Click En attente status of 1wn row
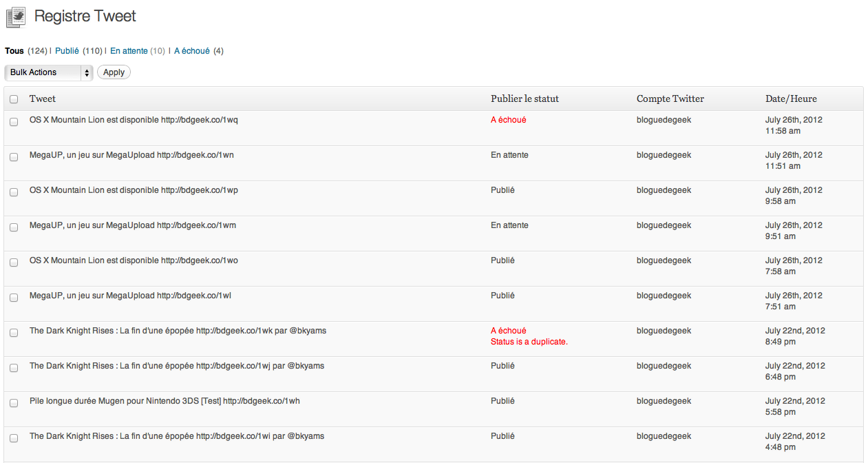 tap(509, 155)
